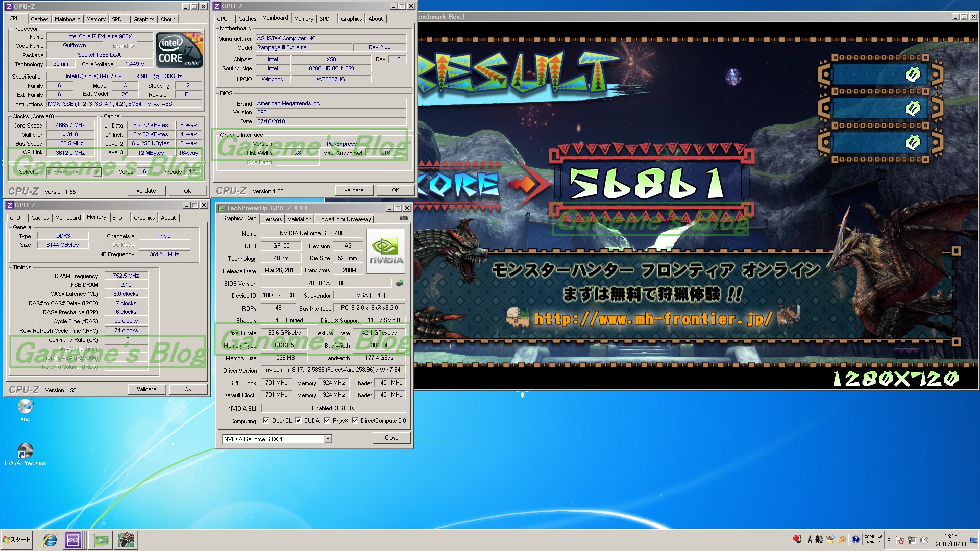Switch to the Sensors tab in GPU-Z

click(272, 219)
